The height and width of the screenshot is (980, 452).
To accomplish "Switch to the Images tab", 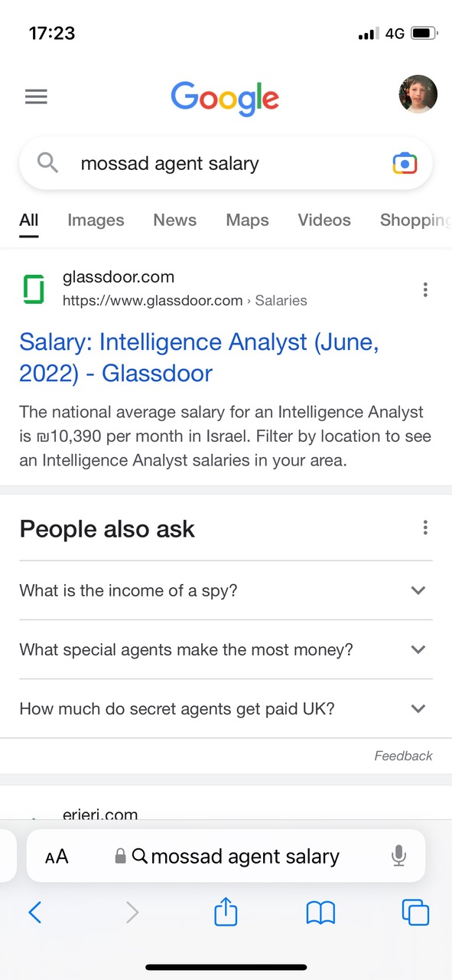I will [x=96, y=220].
